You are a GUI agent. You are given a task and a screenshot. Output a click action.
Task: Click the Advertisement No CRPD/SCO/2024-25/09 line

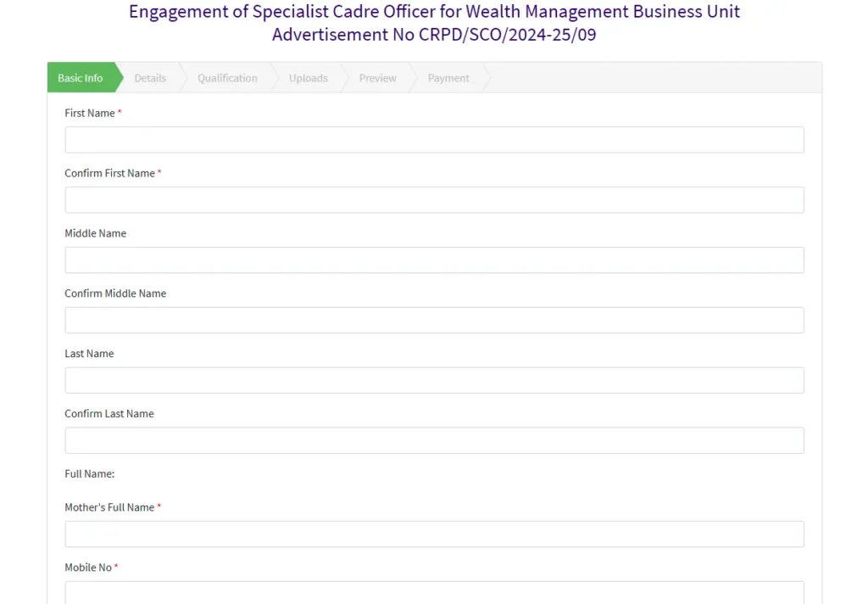point(434,35)
